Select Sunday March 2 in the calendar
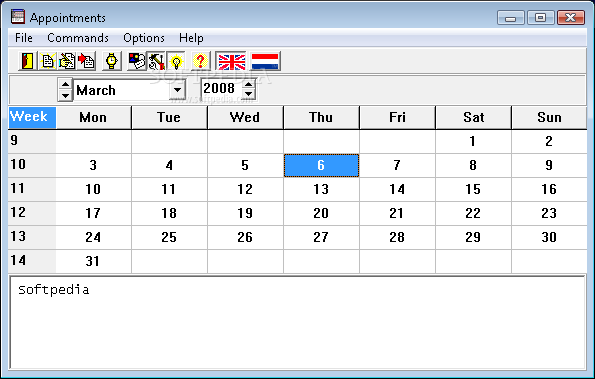 (x=549, y=142)
